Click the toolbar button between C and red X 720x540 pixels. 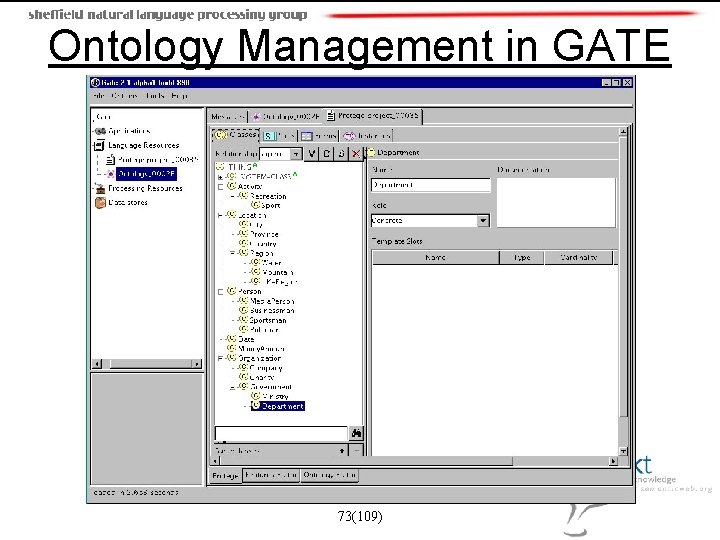point(341,153)
